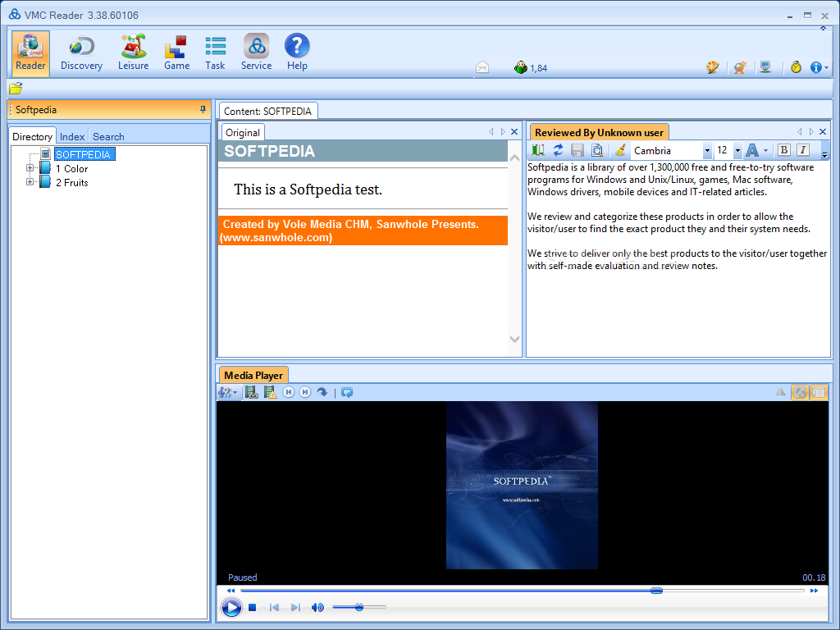840x630 pixels.
Task: Select the 2 Fruits entry
Action: pos(72,183)
